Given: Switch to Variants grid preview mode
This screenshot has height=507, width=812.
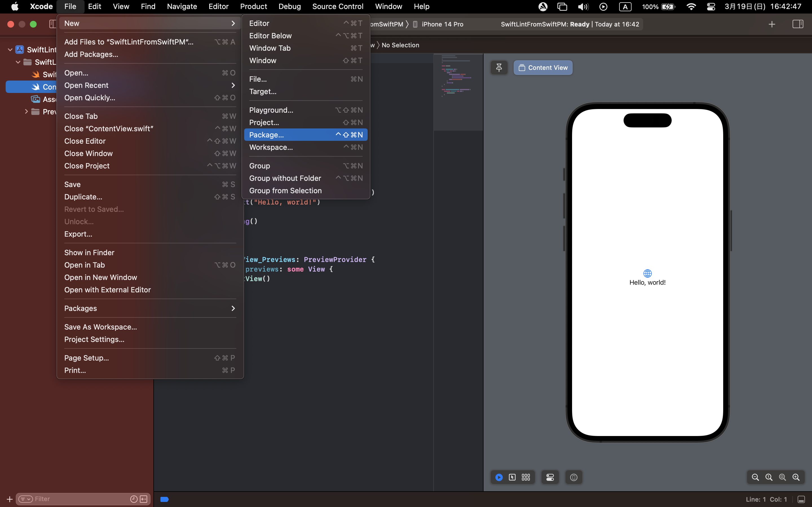Looking at the screenshot, I should coord(526,477).
